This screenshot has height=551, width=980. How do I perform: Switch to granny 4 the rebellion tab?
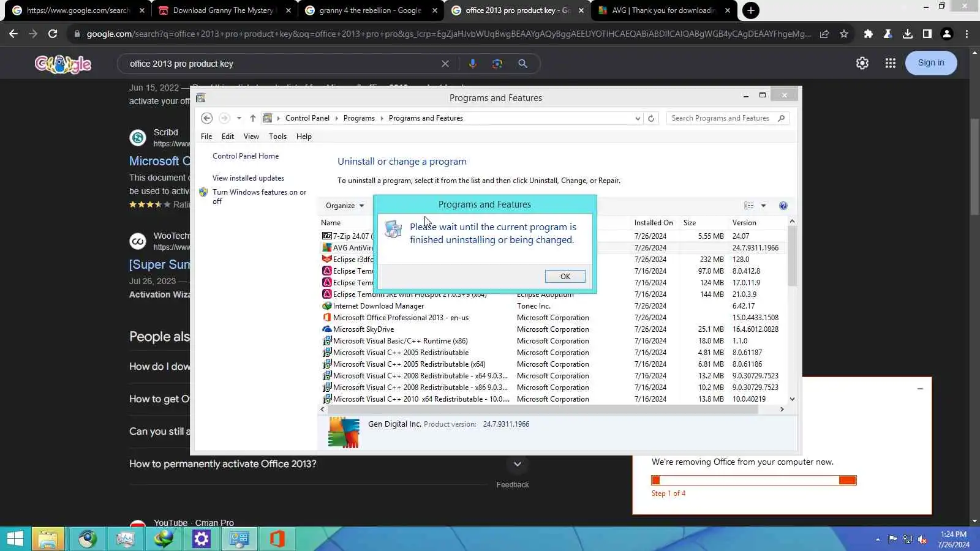click(370, 10)
